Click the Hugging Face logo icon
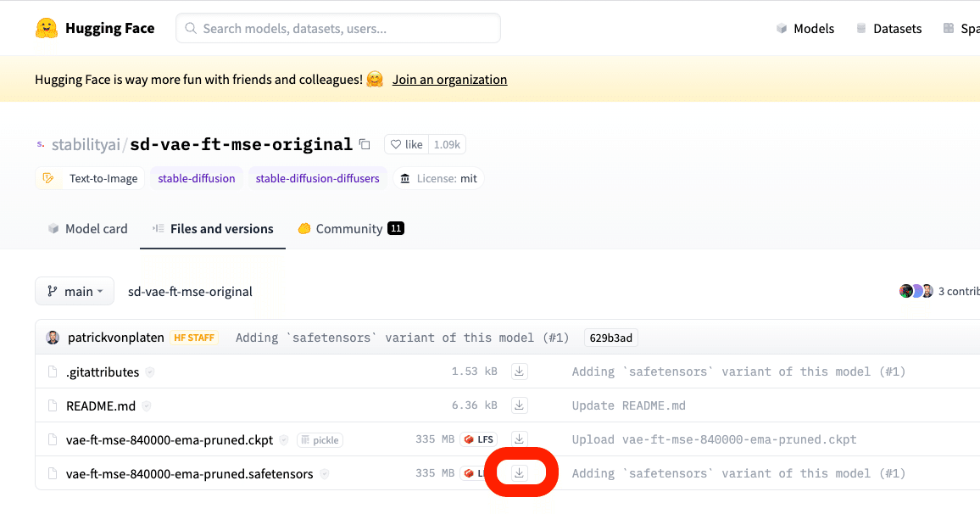 tap(46, 28)
